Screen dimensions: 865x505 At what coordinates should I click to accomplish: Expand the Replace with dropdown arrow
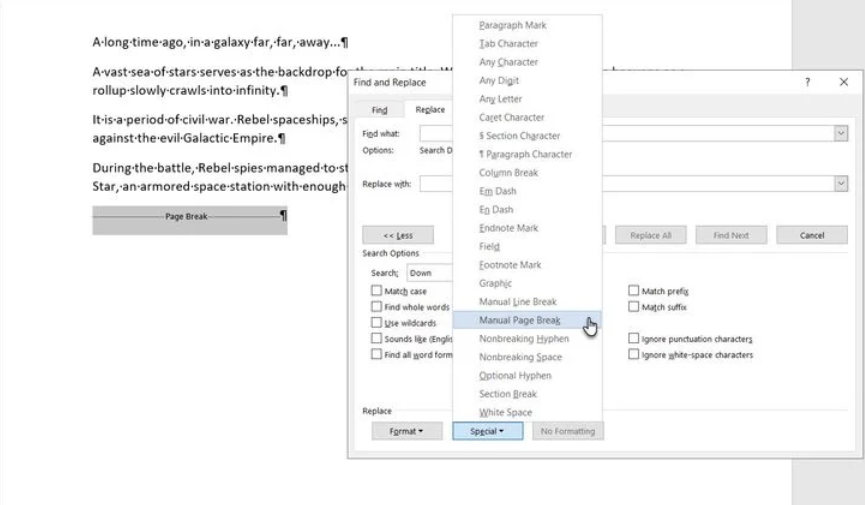[x=840, y=184]
